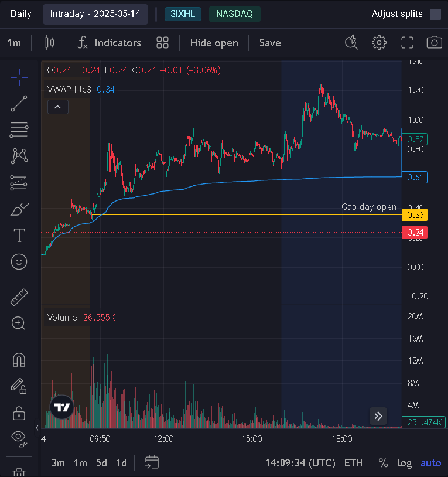Toggle percent scale
Screen dimensions: 448x477
(383, 463)
